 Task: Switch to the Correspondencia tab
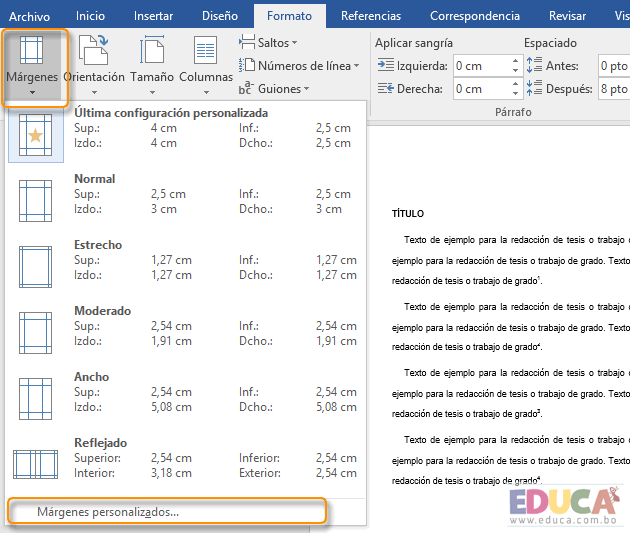(x=475, y=16)
